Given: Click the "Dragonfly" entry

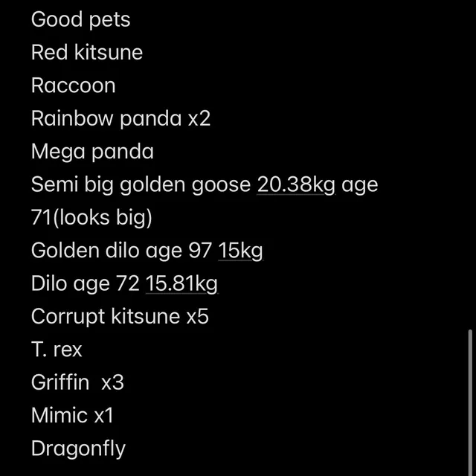Looking at the screenshot, I should pos(78,448).
